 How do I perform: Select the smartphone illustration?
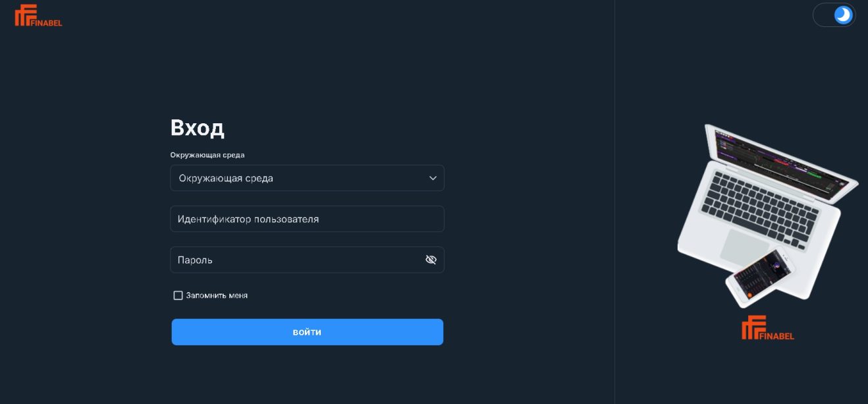pos(761,277)
